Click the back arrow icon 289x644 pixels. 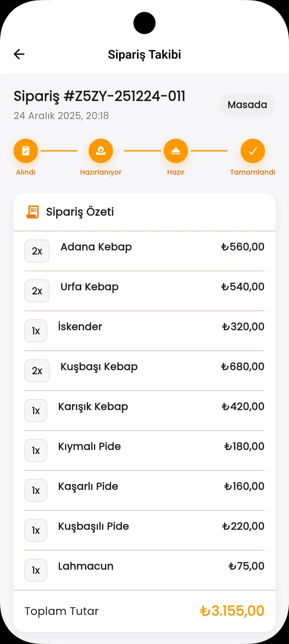[x=19, y=54]
